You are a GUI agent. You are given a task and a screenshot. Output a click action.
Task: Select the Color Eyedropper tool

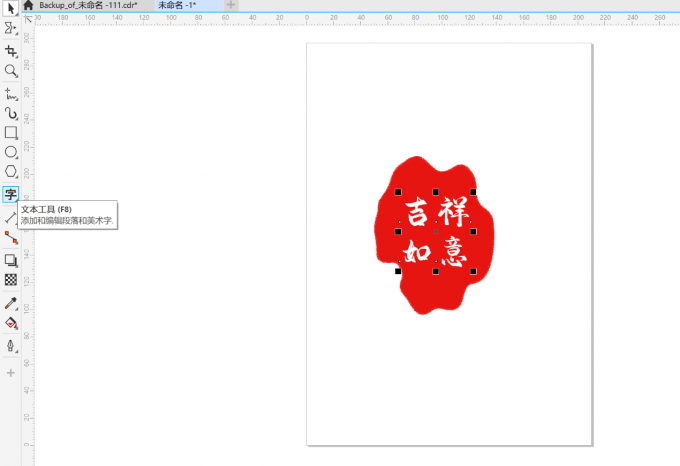coord(10,303)
